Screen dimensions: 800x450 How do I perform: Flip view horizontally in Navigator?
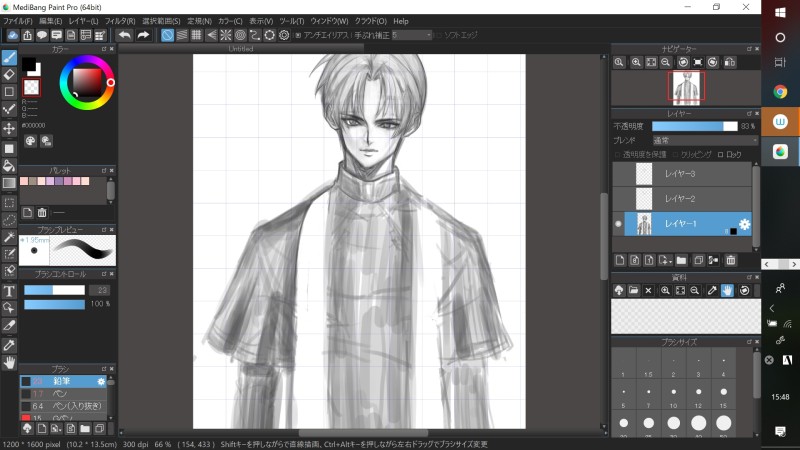point(730,62)
